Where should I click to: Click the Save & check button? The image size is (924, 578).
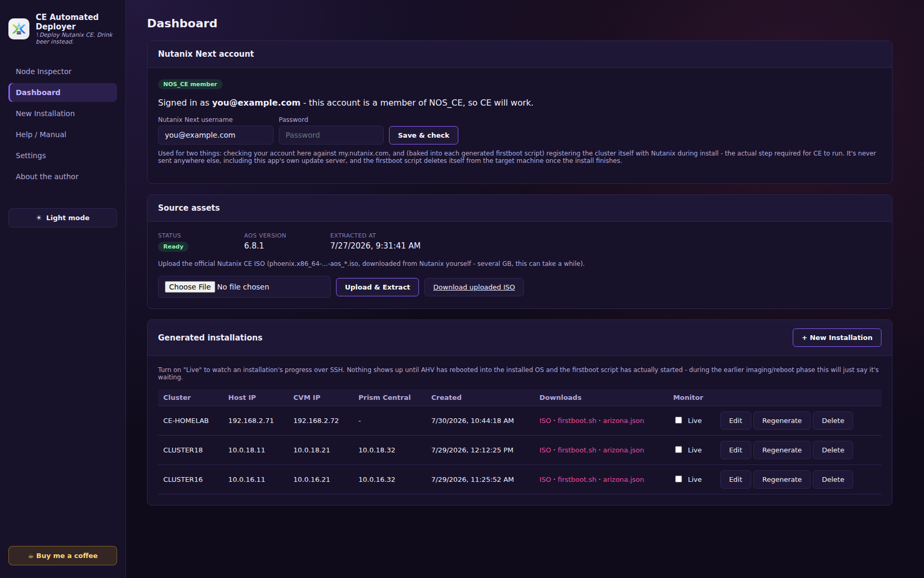(x=423, y=135)
